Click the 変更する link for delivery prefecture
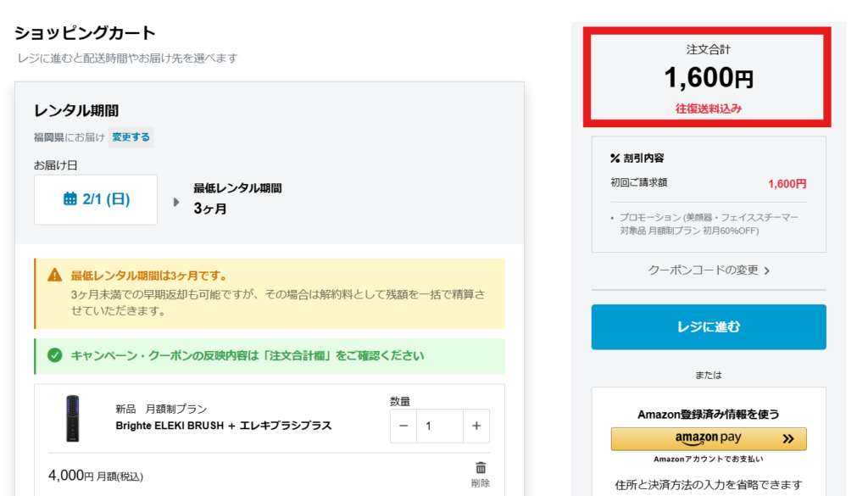The height and width of the screenshot is (496, 868). 131,137
